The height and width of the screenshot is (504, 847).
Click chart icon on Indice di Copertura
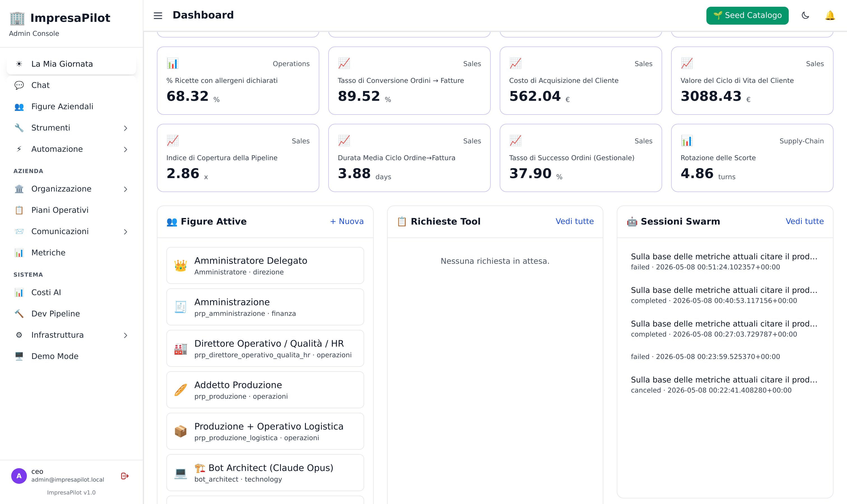click(x=173, y=141)
